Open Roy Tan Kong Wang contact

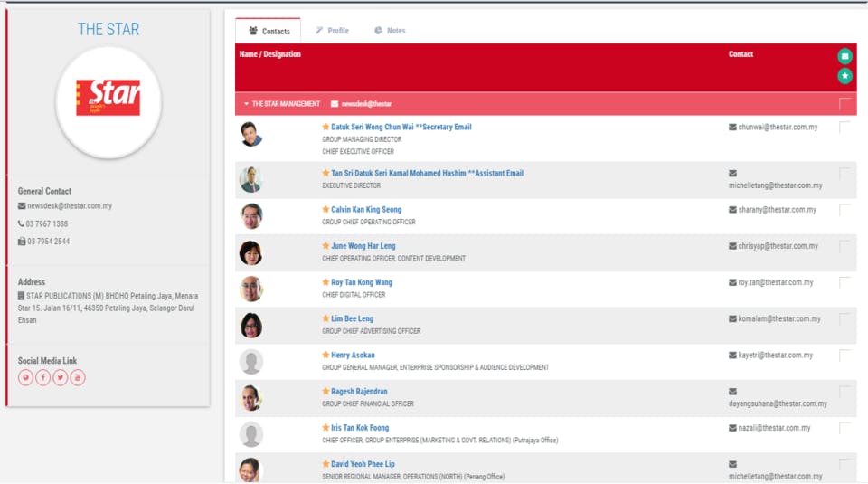click(x=362, y=282)
